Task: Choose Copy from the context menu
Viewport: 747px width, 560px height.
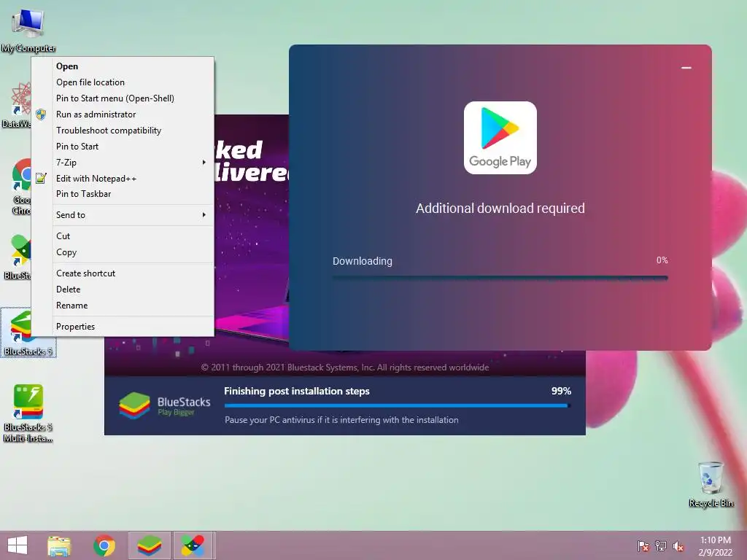Action: point(123,252)
